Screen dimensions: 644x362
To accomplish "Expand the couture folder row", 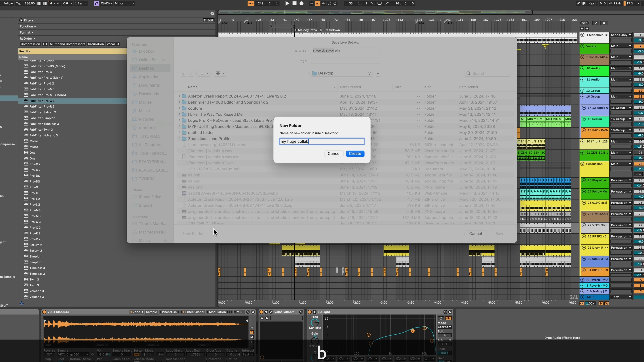I will click(x=179, y=108).
